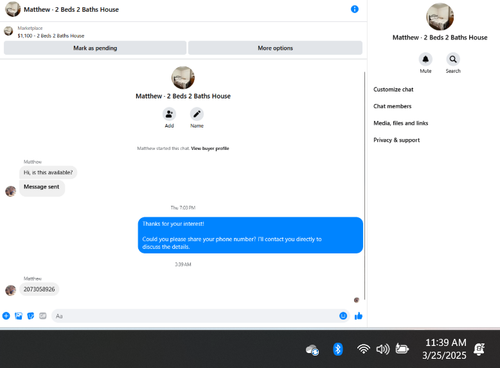Open Wi-Fi network settings from the taskbar

363,349
